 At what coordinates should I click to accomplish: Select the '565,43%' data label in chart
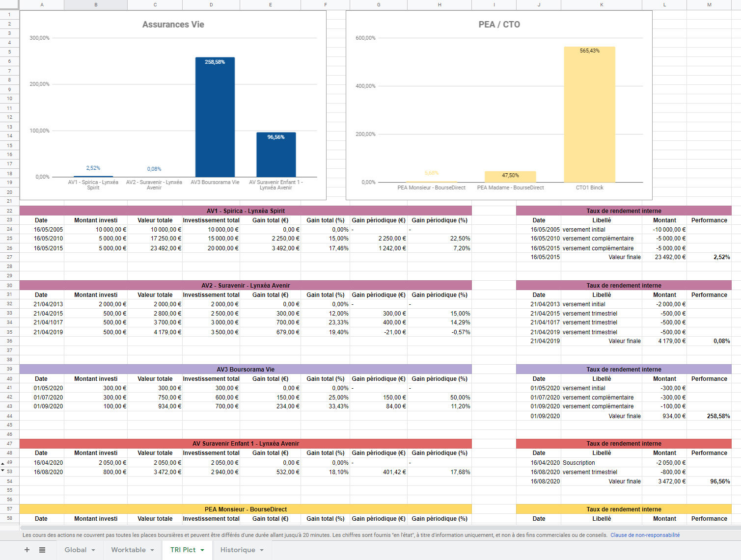[590, 51]
